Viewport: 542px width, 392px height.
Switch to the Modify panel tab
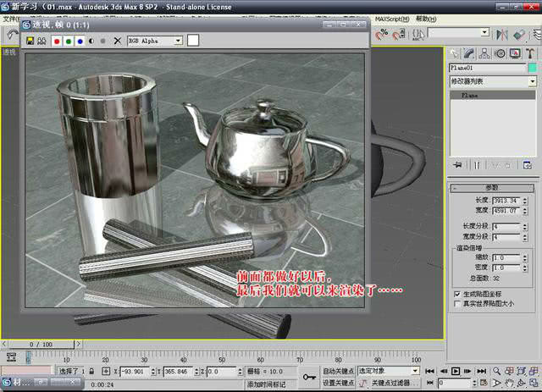click(x=468, y=53)
